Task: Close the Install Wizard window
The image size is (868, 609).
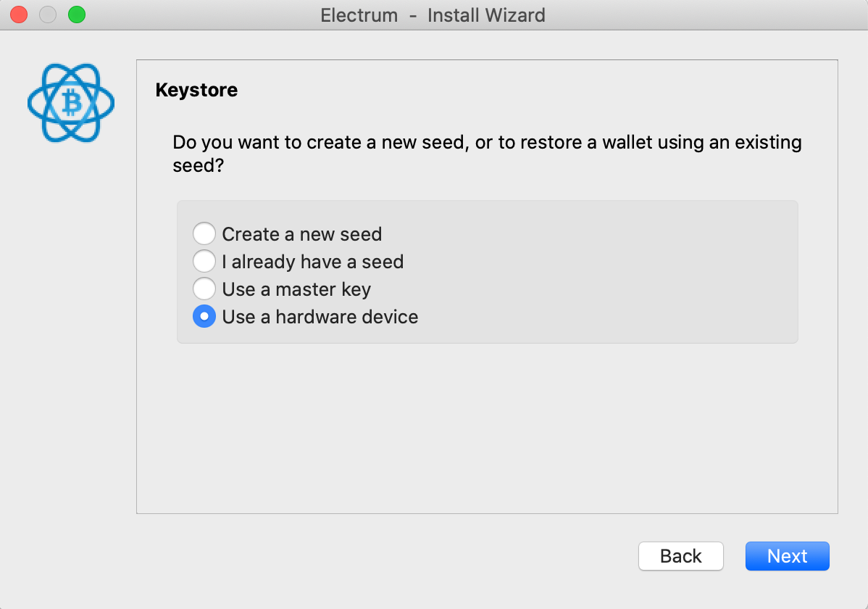Action: (x=19, y=14)
